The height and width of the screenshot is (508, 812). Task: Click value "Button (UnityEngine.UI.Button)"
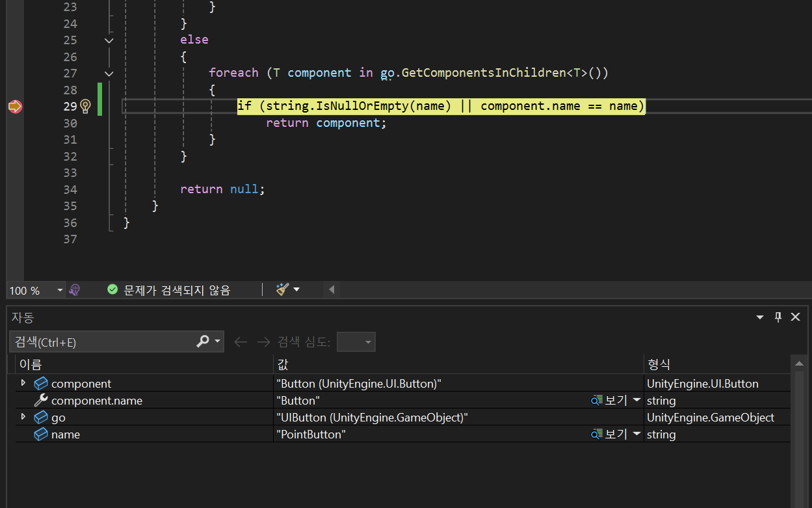tap(359, 384)
